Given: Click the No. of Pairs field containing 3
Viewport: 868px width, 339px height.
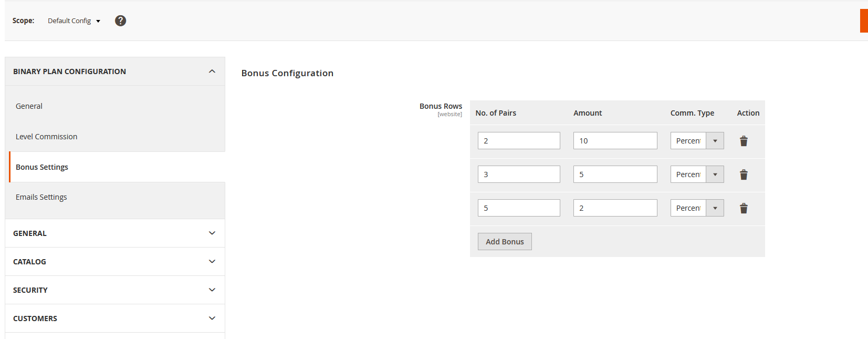Looking at the screenshot, I should [519, 174].
